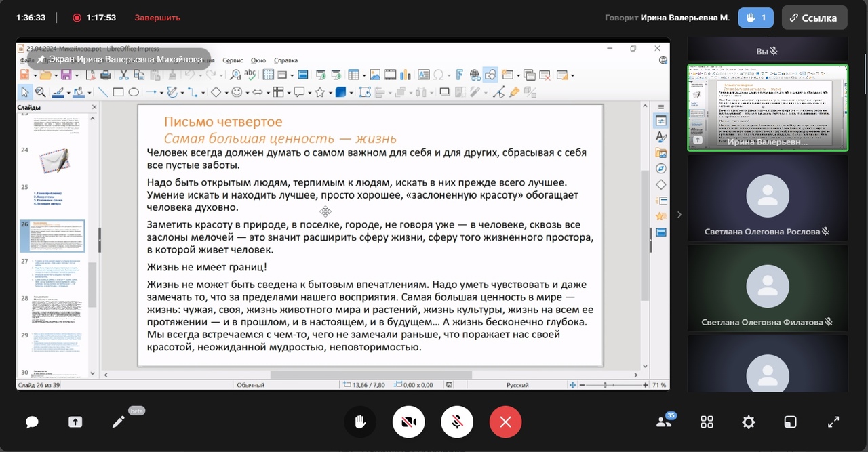Click the Print icon in Impress toolbar

[105, 75]
